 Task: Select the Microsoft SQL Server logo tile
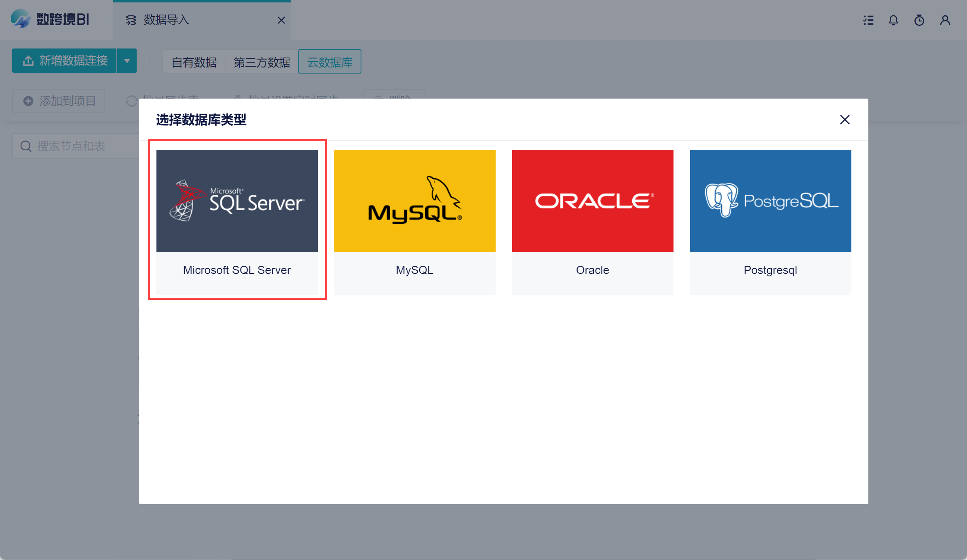[x=237, y=201]
